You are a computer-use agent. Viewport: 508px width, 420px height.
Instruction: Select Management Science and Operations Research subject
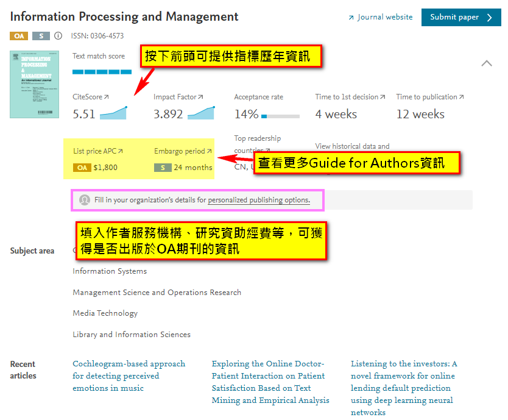(157, 293)
